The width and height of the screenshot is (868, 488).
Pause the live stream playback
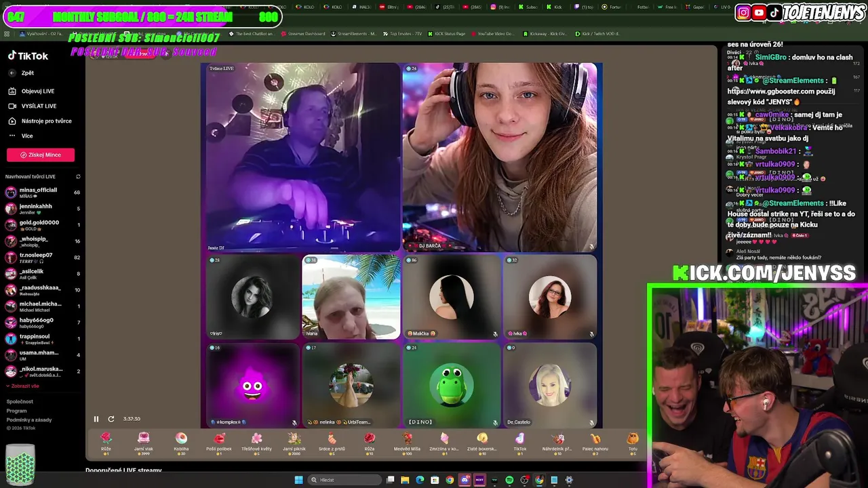(96, 419)
